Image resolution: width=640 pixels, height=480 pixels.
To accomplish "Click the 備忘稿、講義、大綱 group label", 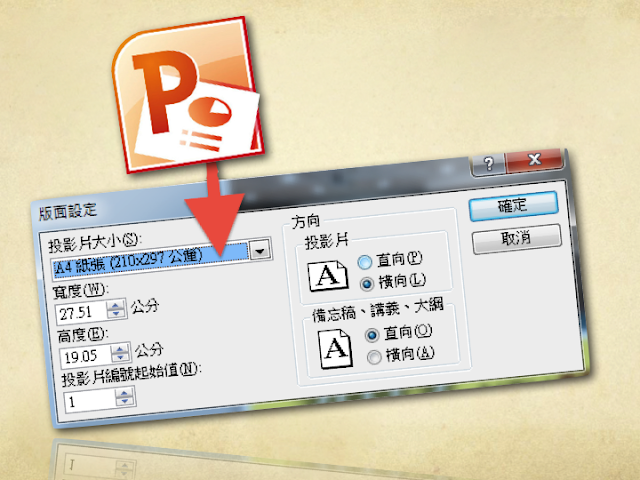I will tap(378, 310).
